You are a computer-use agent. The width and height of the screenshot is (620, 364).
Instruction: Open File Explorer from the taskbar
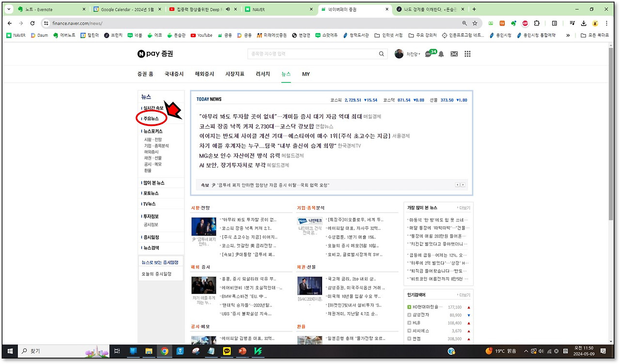coord(149,351)
